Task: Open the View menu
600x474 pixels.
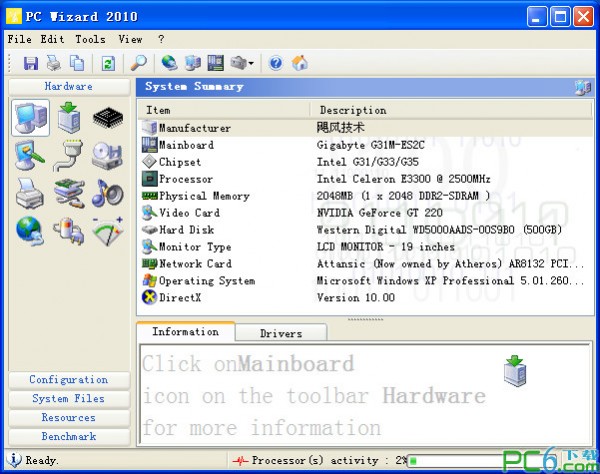Action: (x=130, y=39)
